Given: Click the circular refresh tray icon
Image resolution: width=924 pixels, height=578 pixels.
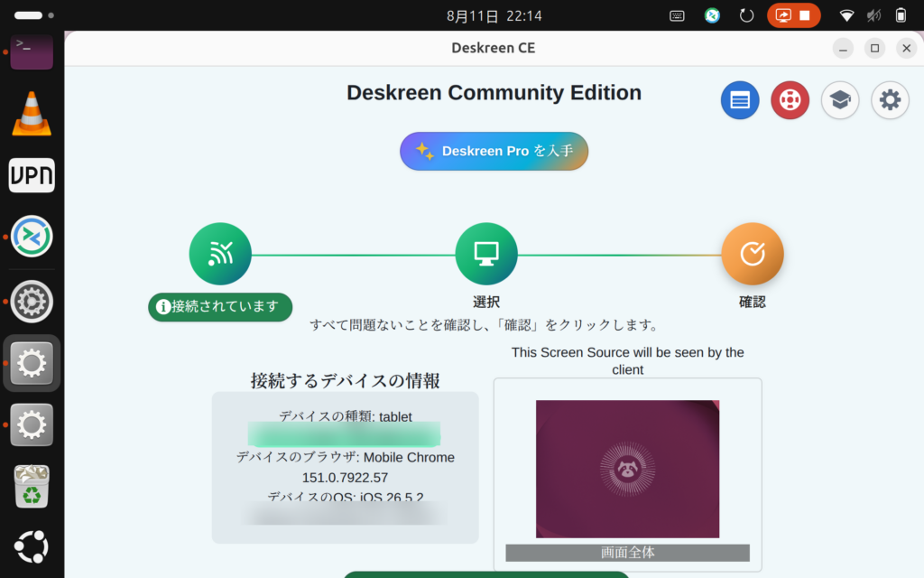Looking at the screenshot, I should [x=746, y=16].
